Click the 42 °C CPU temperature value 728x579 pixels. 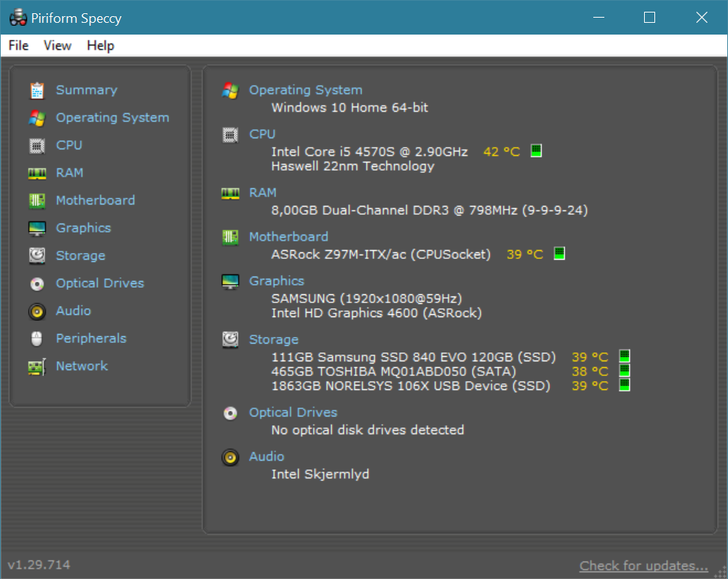[501, 152]
